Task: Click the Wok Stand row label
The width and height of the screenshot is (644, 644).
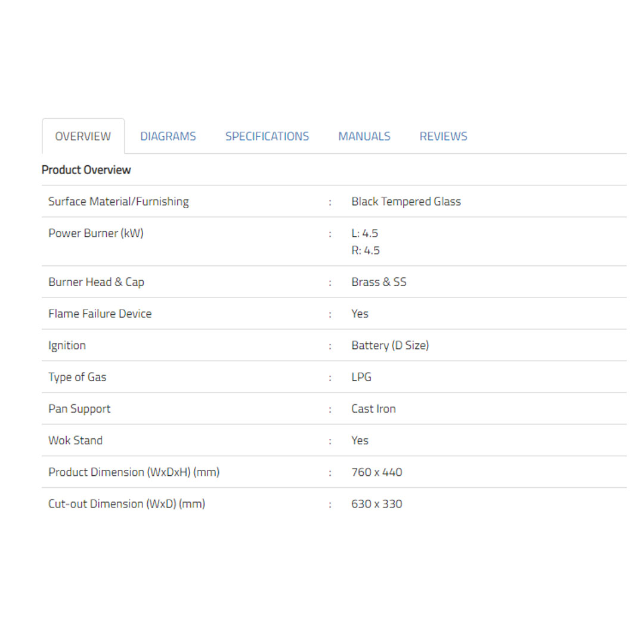Action: (75, 441)
